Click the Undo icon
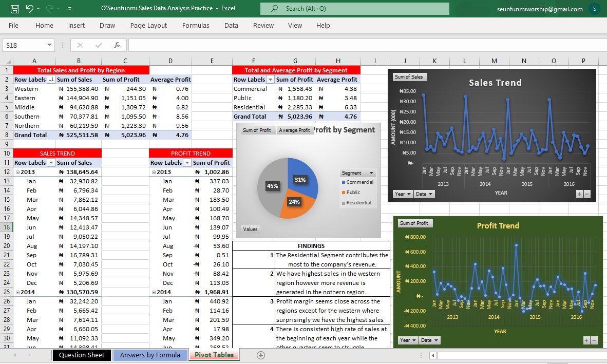Viewport: 607px width, 364px height. (29, 8)
